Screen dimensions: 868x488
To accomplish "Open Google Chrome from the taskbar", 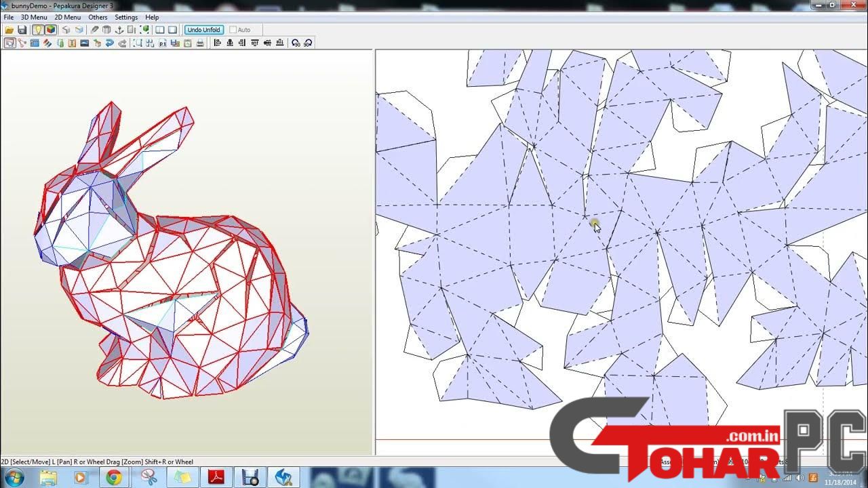I will pyautogui.click(x=113, y=478).
